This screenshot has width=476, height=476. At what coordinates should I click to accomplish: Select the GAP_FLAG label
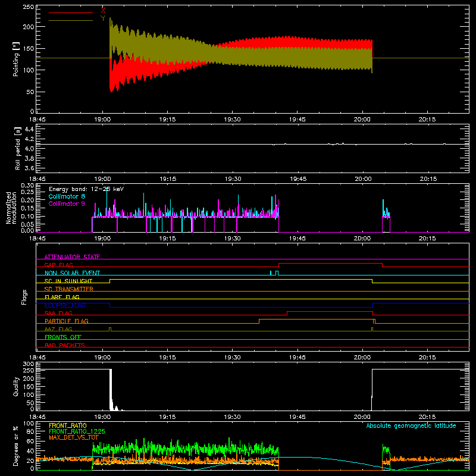58,265
